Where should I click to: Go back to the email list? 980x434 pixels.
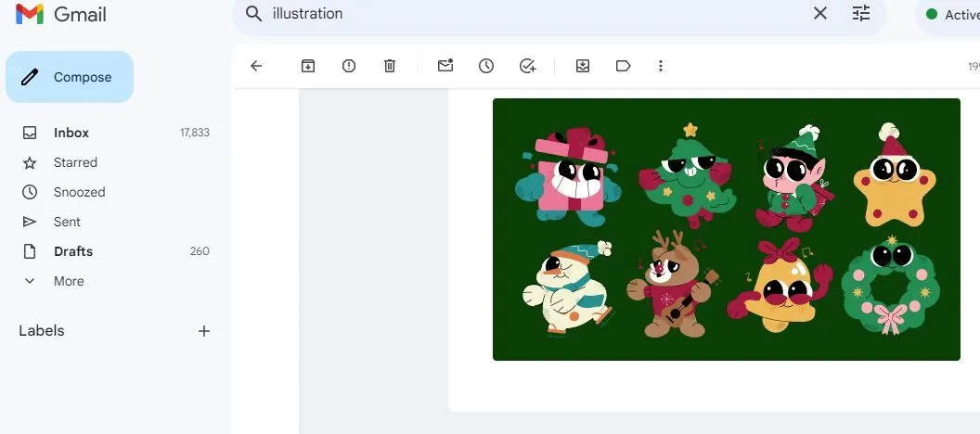257,66
